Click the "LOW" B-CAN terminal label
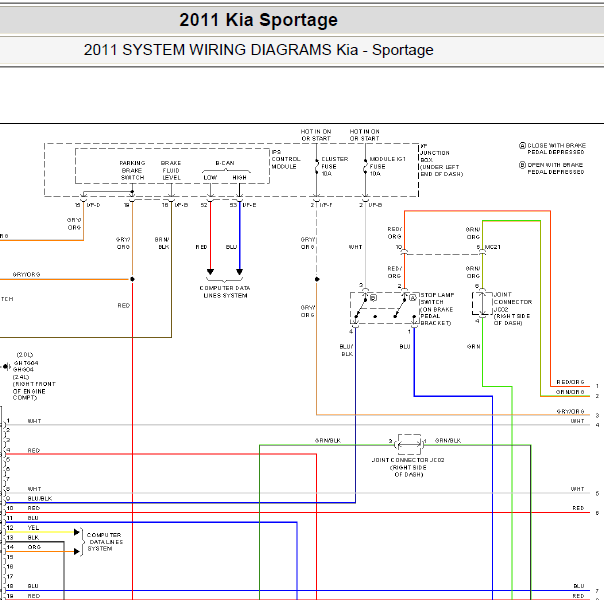Viewport: 604px width, 600px height. click(x=210, y=178)
